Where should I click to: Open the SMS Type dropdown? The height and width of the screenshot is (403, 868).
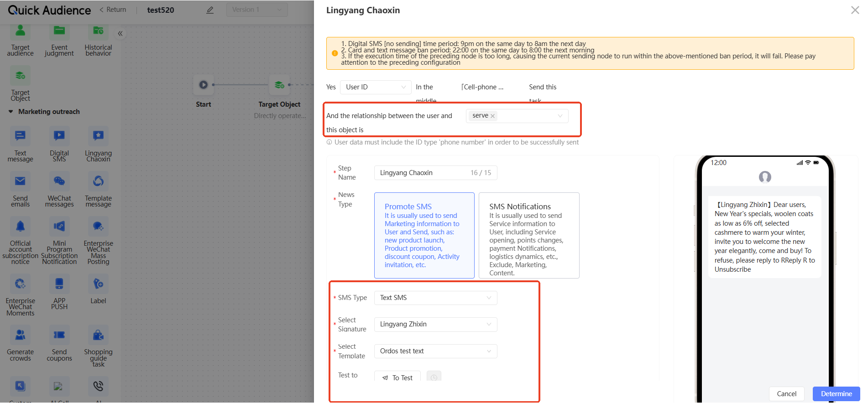435,298
